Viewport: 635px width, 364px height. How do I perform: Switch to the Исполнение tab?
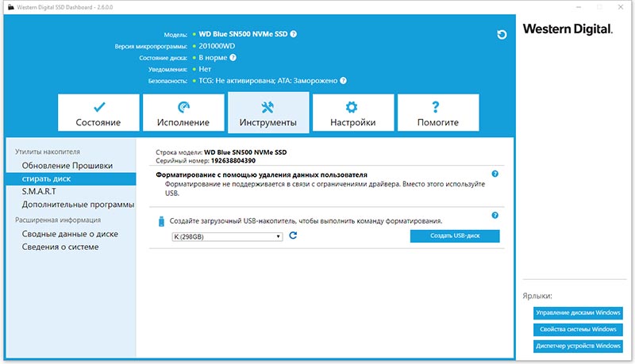pyautogui.click(x=183, y=113)
